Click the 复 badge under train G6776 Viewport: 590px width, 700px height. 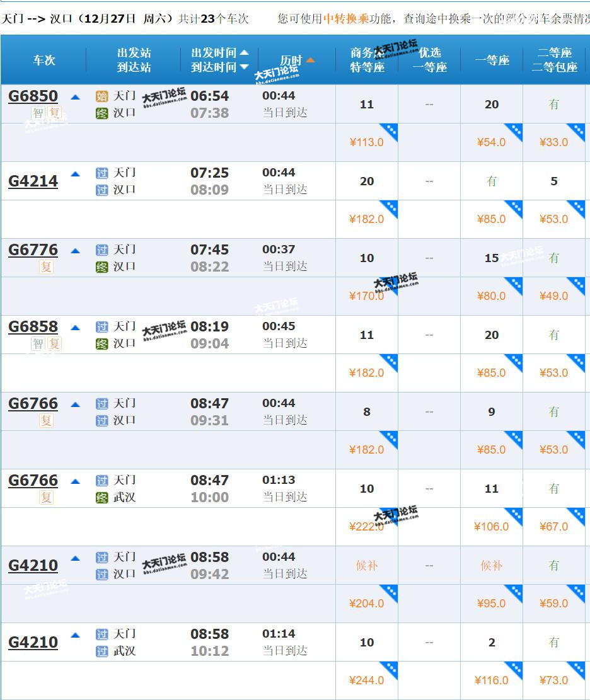[46, 267]
